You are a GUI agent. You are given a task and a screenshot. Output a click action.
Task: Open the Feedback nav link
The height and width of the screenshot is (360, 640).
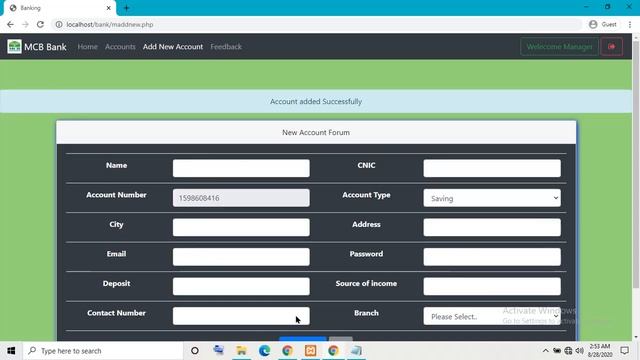[226, 47]
